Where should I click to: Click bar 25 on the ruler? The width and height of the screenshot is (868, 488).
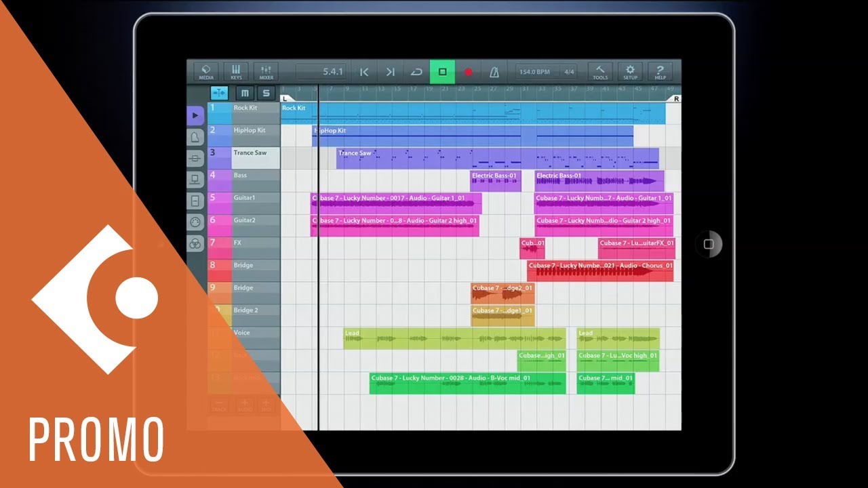tap(477, 89)
